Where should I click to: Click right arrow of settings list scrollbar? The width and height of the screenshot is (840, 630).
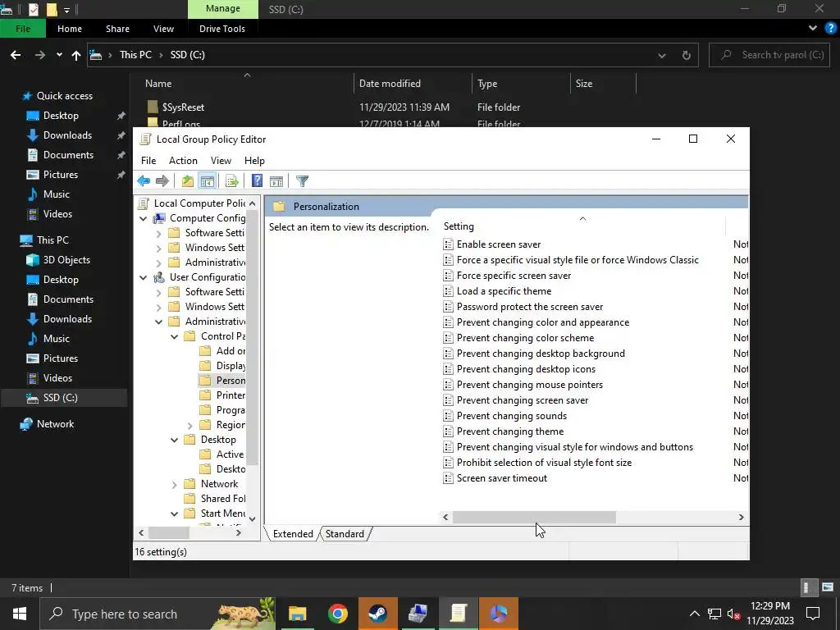click(741, 518)
